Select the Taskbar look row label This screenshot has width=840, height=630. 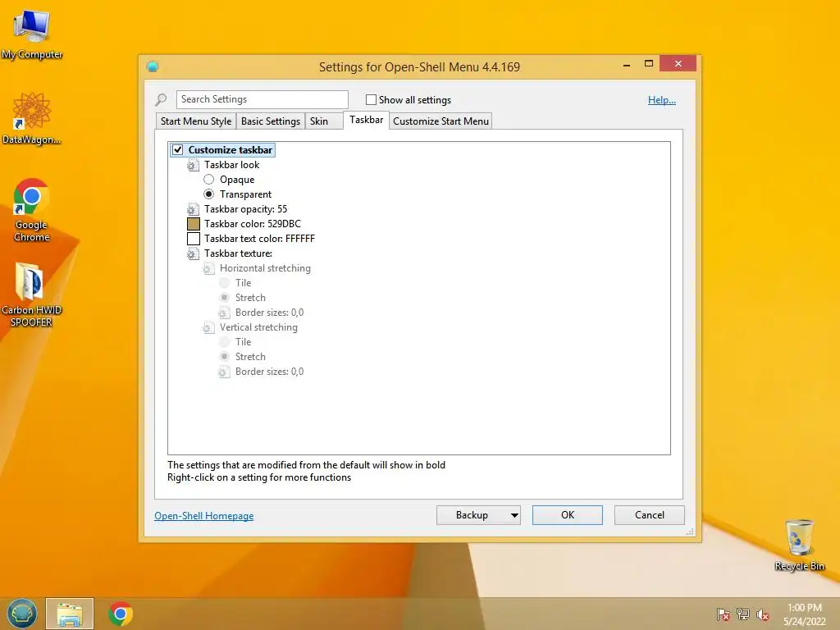[231, 164]
